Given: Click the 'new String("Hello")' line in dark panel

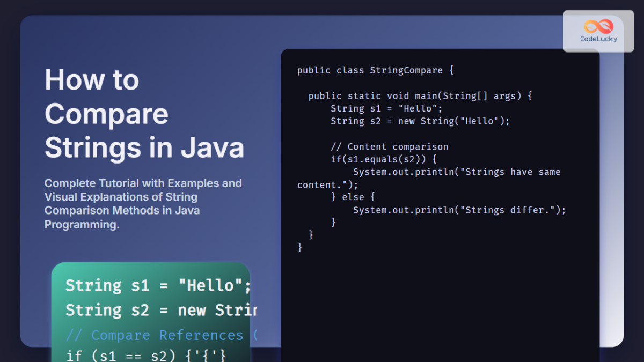Looking at the screenshot, I should click(x=420, y=121).
